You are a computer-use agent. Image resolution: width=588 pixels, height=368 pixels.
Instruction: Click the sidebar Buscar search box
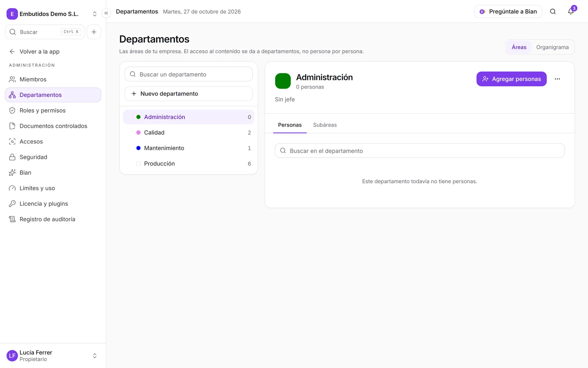click(45, 32)
